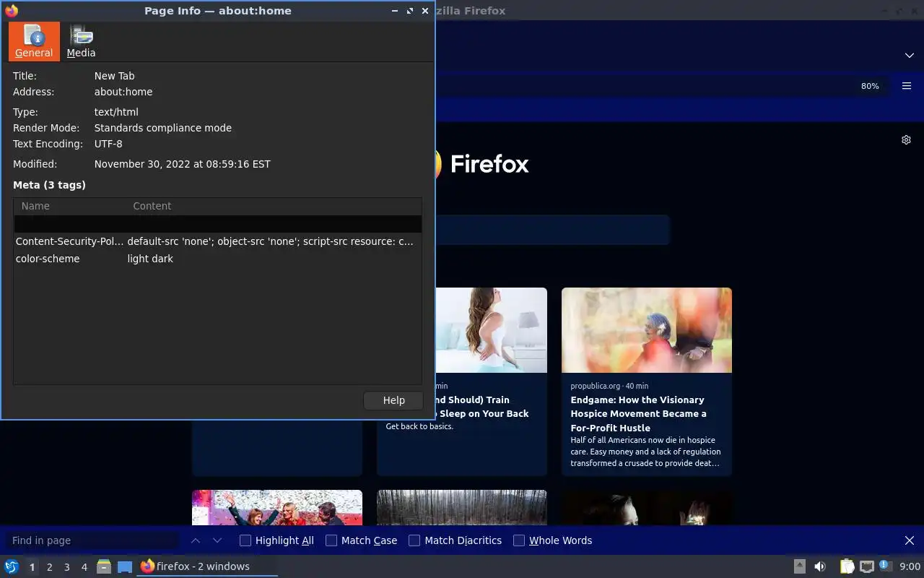Click the Find in page input field

pos(92,540)
